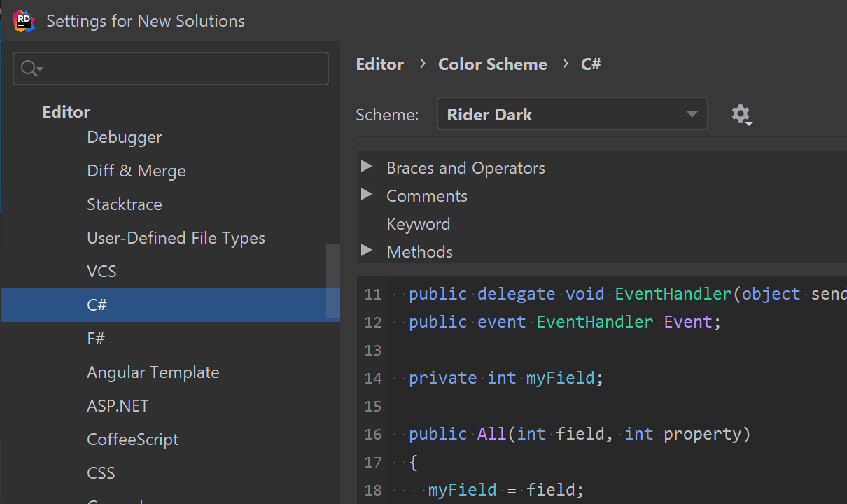Open Angular Template color settings
The height and width of the screenshot is (504, 847).
[153, 372]
